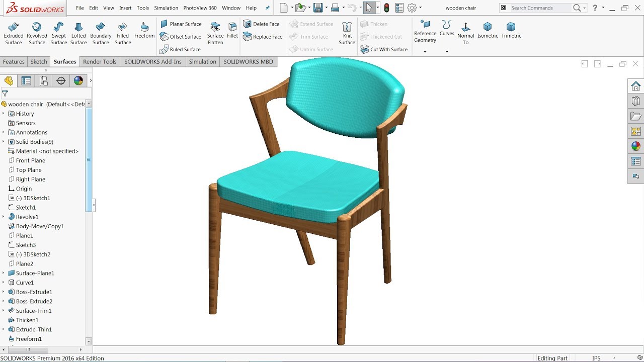Switch to Isometric view
This screenshot has height=362, width=644.
tap(488, 30)
